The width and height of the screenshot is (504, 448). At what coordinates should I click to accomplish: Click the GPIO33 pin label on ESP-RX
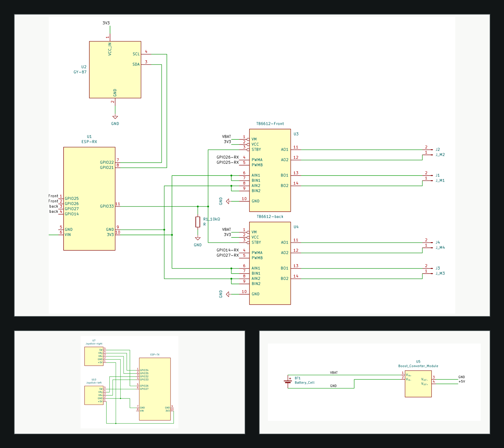click(107, 206)
